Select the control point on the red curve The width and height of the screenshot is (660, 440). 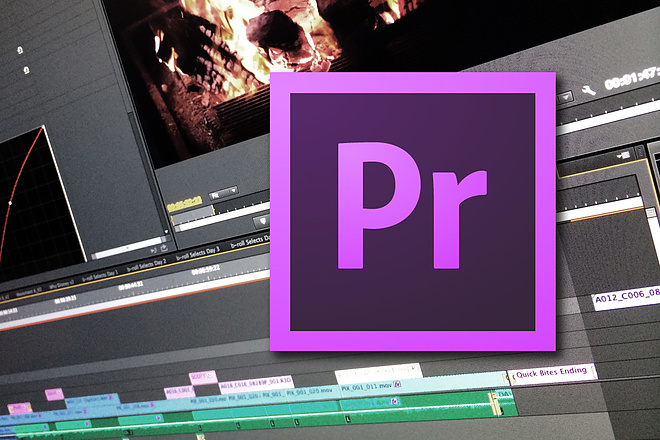tap(11, 203)
